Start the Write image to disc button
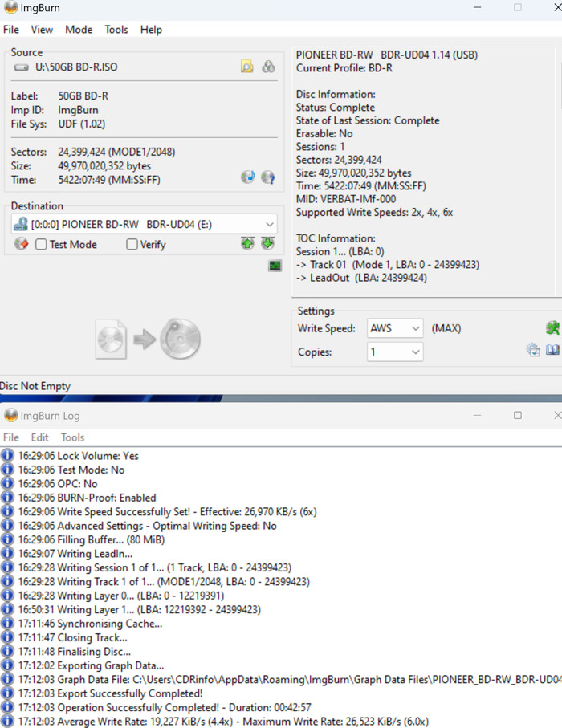 pos(148,339)
